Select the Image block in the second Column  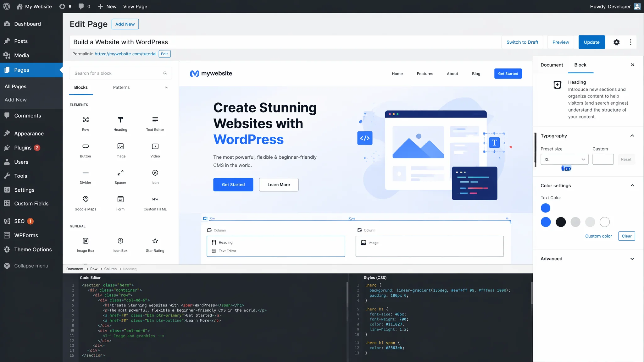click(x=370, y=243)
